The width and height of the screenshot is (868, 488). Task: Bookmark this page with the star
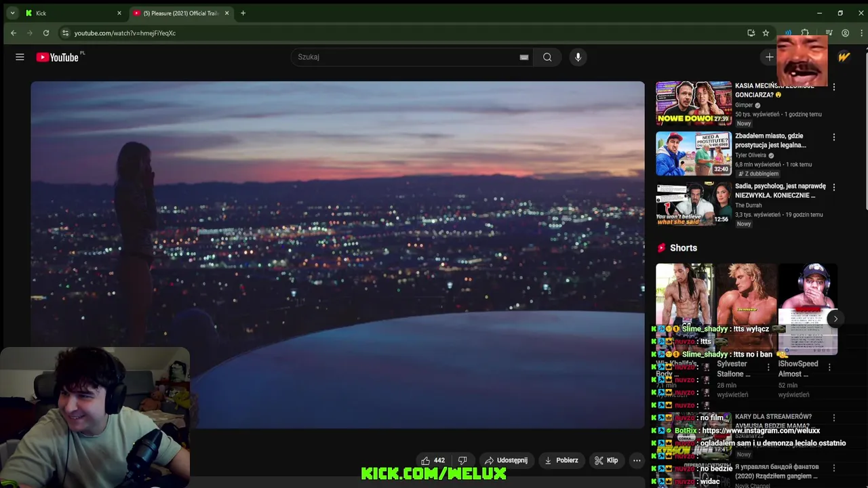click(766, 33)
